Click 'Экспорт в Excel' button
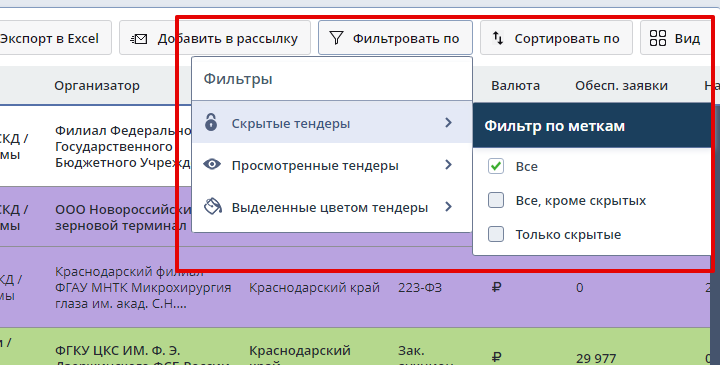 (x=56, y=38)
